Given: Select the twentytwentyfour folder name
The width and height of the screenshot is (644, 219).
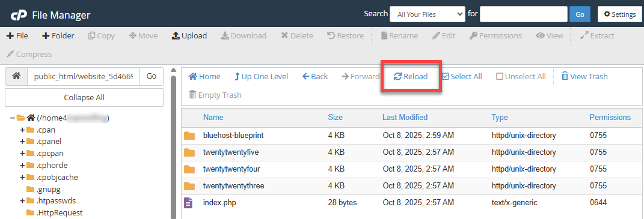Looking at the screenshot, I should (232, 169).
